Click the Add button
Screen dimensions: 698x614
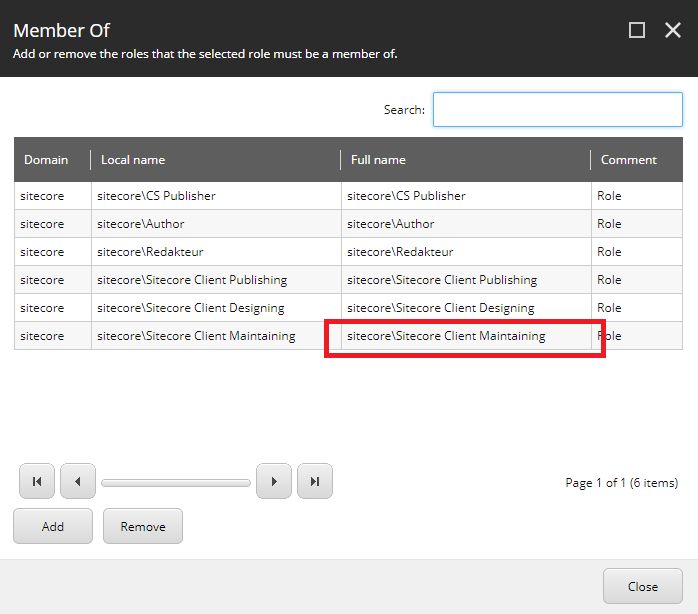click(53, 526)
